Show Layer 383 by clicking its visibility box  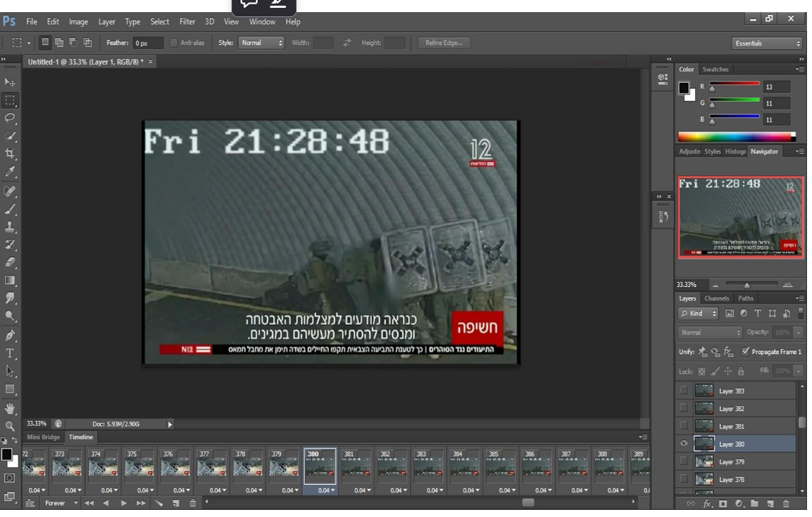point(684,390)
